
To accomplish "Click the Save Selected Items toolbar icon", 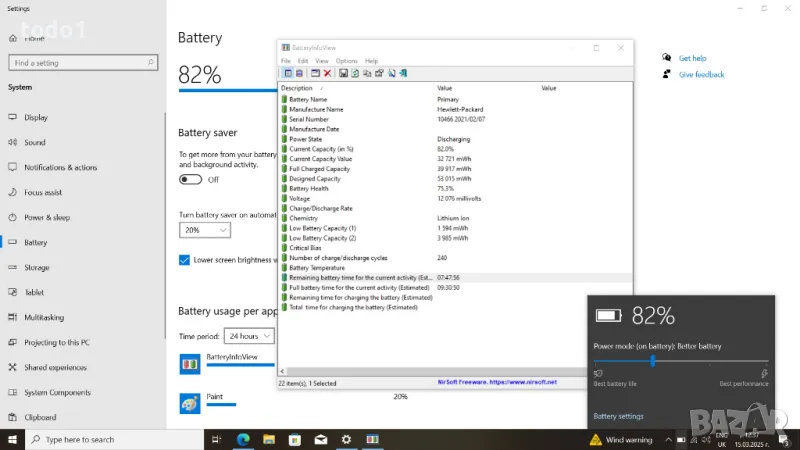I will click(343, 73).
